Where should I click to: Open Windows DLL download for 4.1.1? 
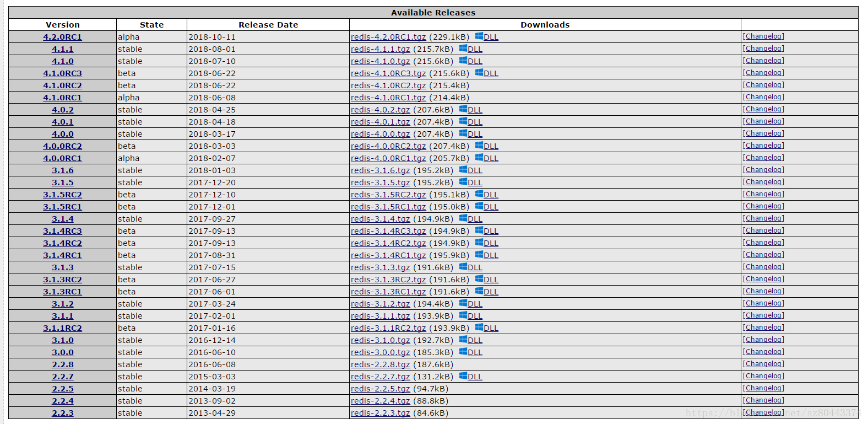(x=471, y=49)
